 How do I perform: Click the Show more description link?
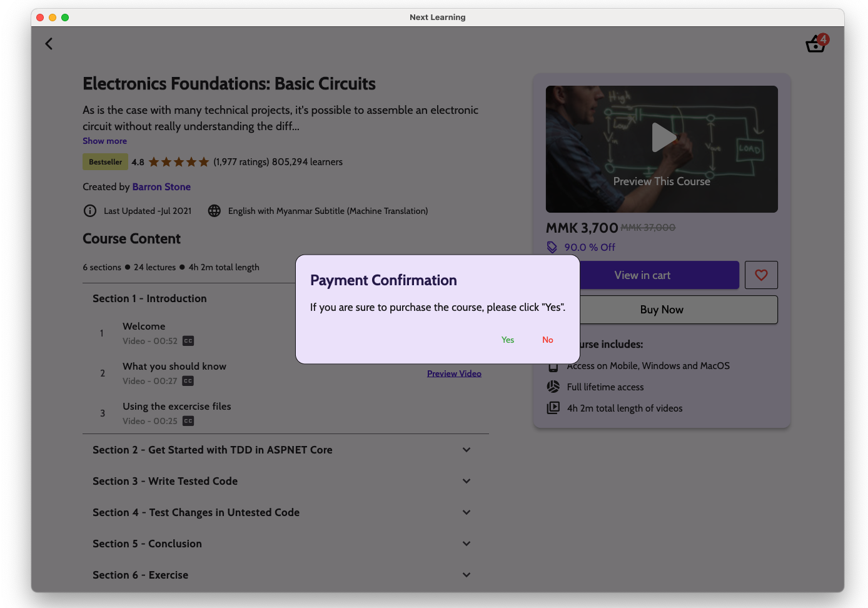[104, 141]
